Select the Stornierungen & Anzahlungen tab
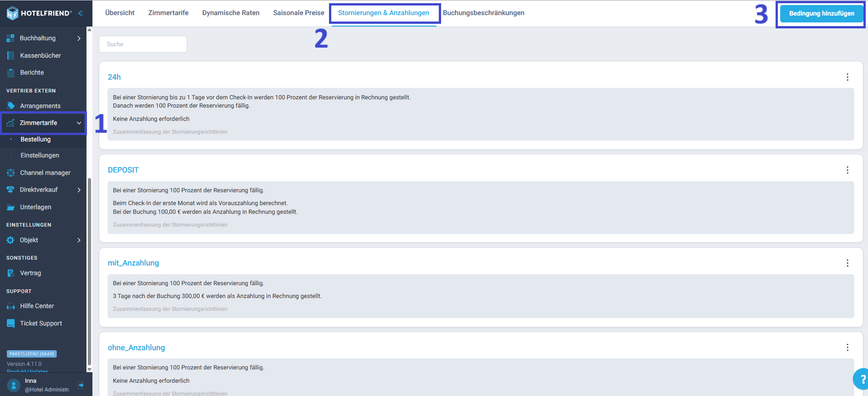 pos(383,13)
